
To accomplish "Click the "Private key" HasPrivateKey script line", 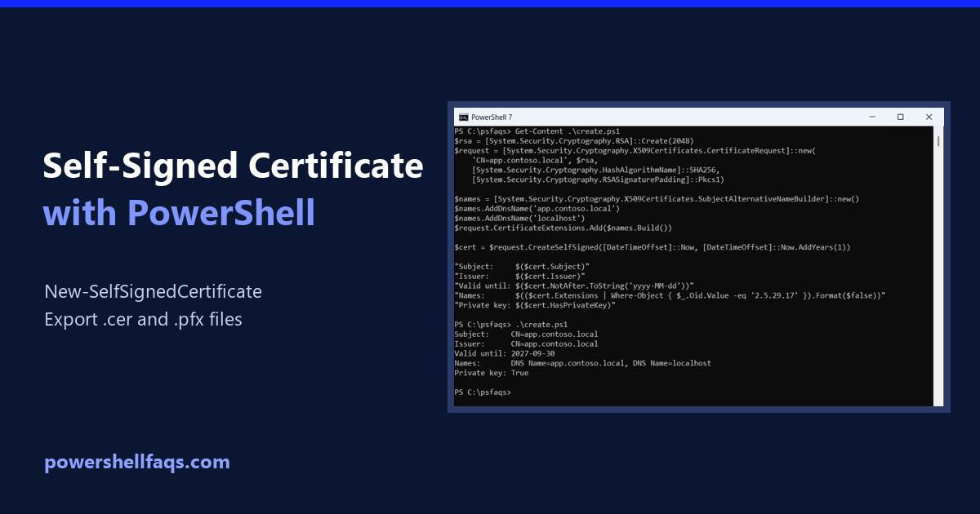I will 535,305.
